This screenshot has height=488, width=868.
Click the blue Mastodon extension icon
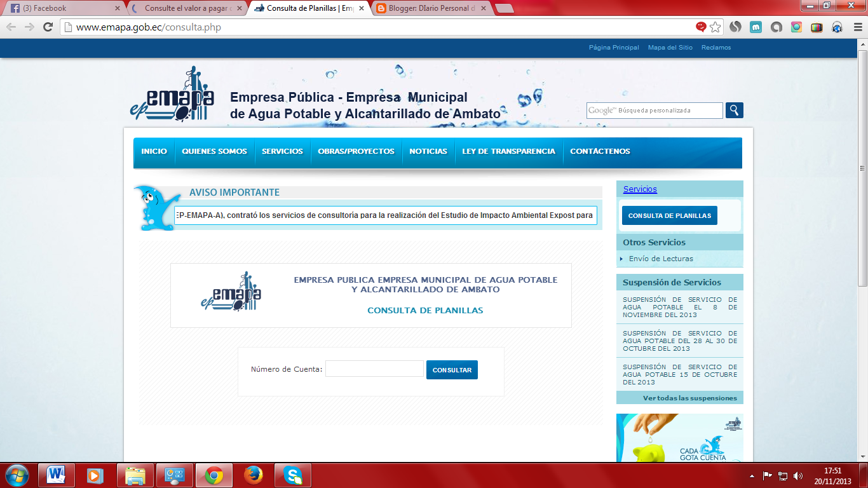click(756, 27)
